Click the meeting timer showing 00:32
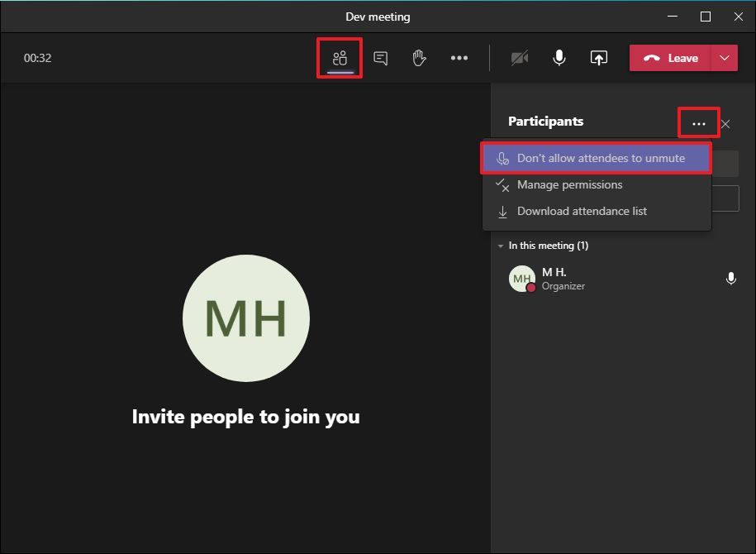Image resolution: width=756 pixels, height=554 pixels. click(x=37, y=58)
